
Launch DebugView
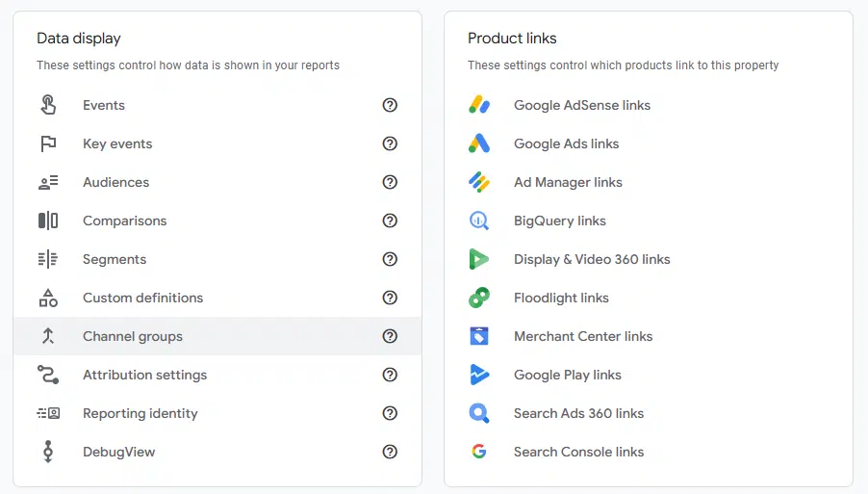pos(118,452)
